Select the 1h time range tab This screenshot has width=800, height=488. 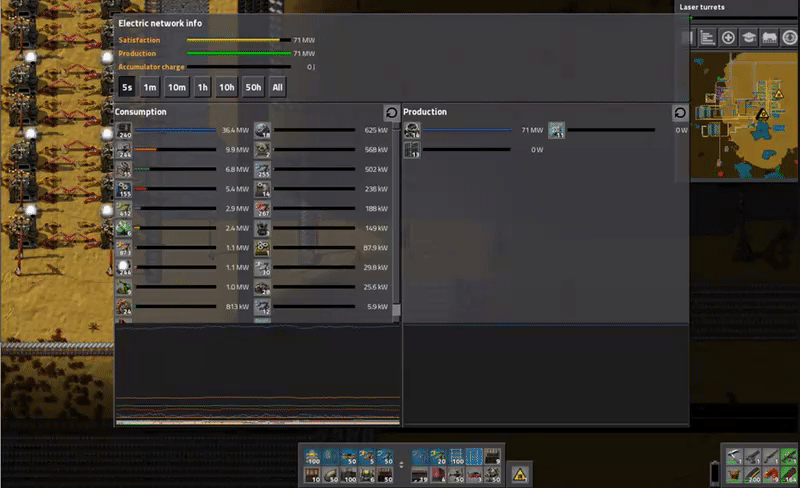click(x=203, y=87)
